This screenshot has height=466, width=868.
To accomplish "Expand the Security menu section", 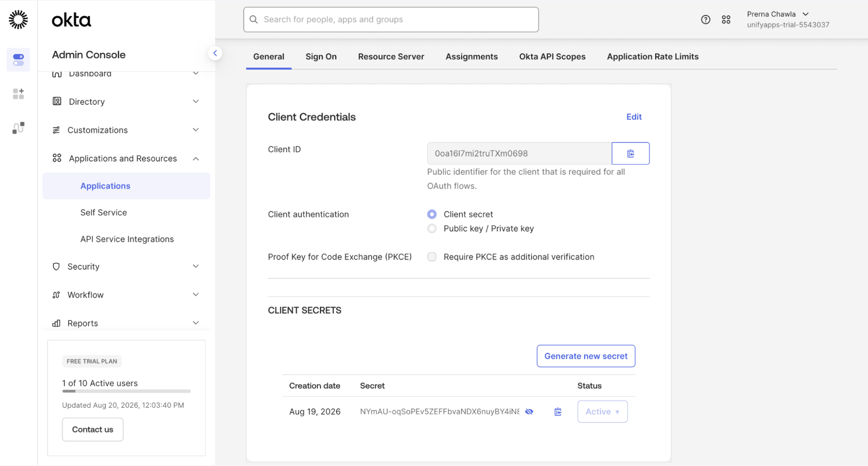I will 196,266.
